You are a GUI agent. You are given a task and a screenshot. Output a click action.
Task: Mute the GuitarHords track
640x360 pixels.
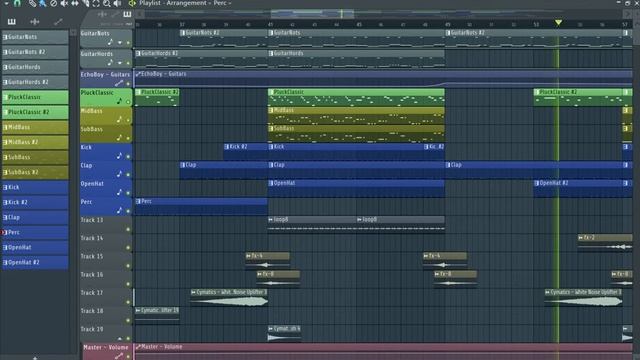tap(128, 63)
